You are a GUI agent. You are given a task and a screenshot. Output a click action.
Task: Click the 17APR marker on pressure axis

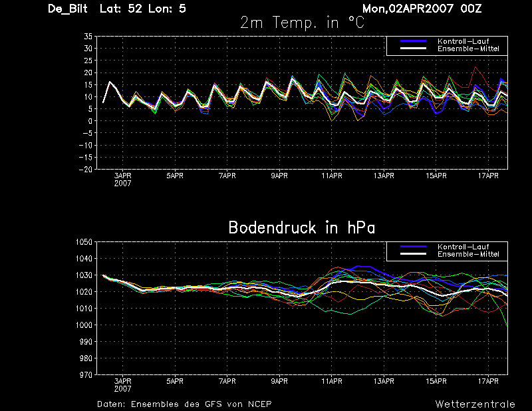click(x=488, y=382)
